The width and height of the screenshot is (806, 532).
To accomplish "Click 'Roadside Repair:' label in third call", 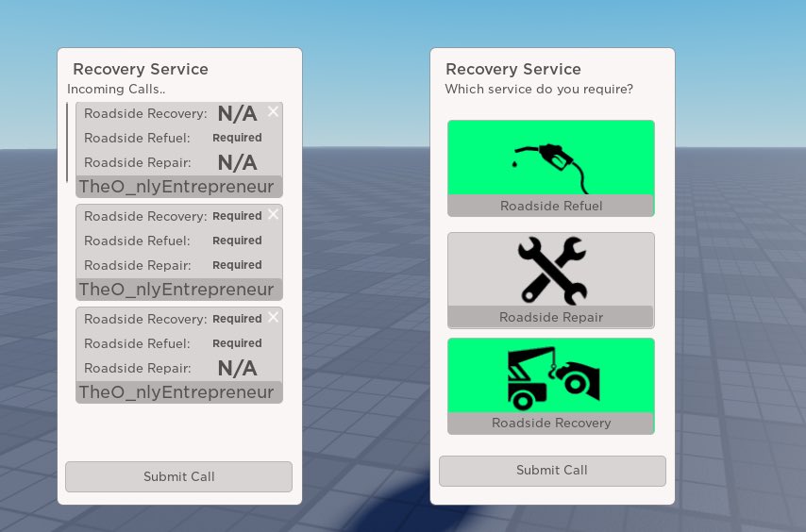I will click(137, 368).
